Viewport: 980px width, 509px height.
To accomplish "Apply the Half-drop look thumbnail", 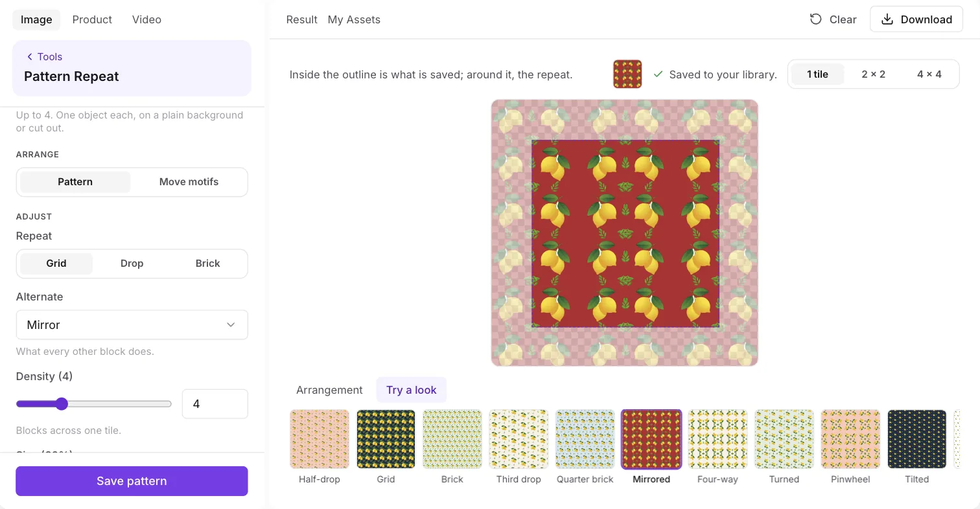I will 320,439.
